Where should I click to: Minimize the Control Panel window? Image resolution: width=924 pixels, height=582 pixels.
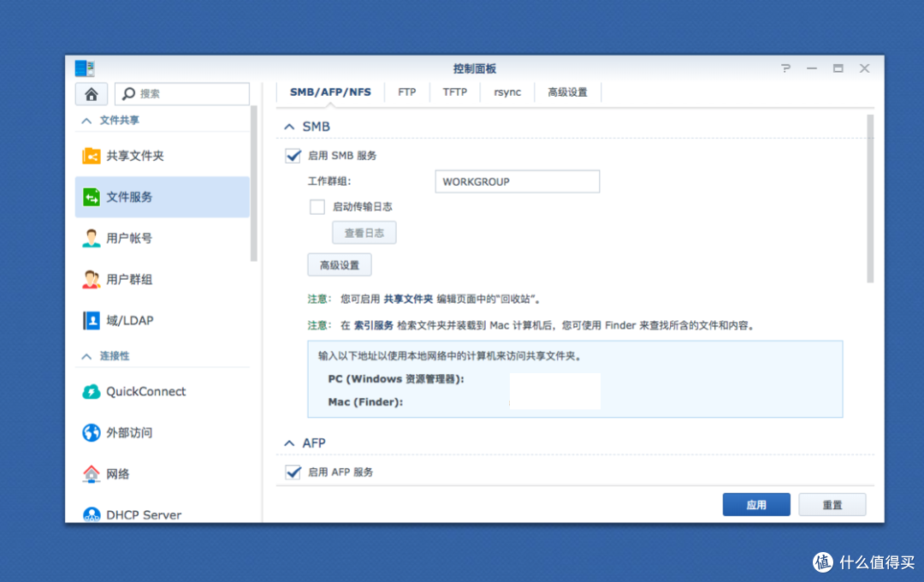tap(811, 68)
